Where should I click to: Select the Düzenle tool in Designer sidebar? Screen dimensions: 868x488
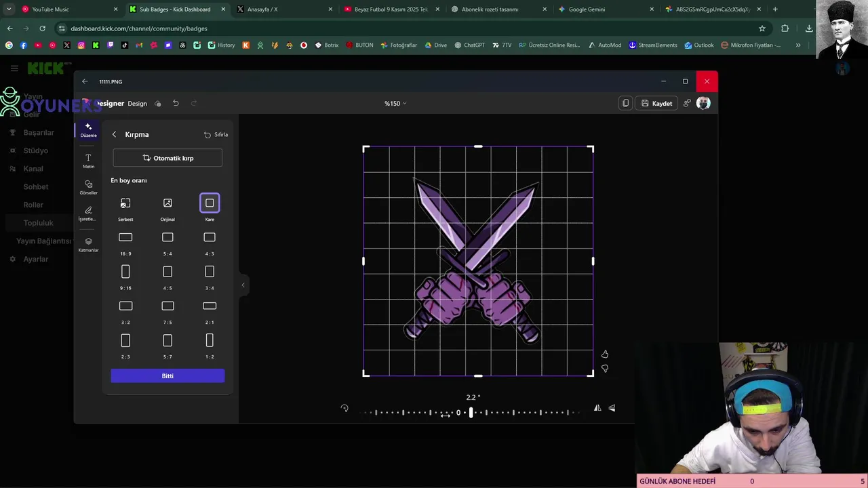[88, 130]
